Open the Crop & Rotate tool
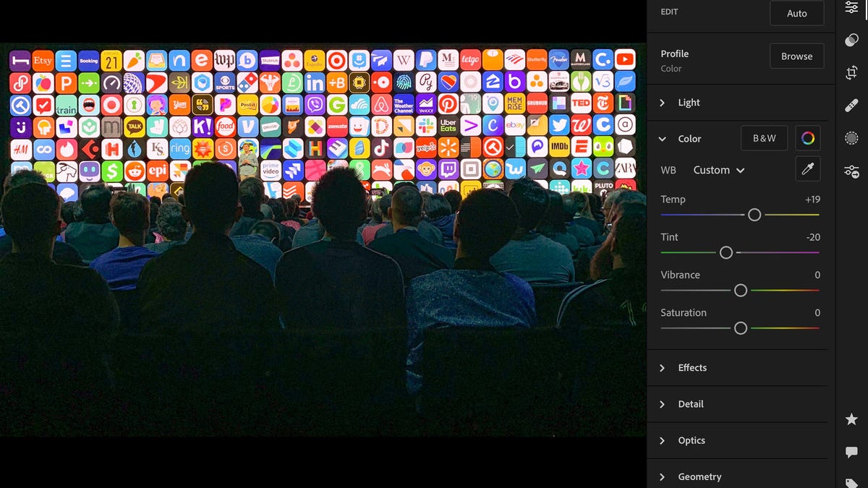The image size is (868, 488). pos(851,72)
